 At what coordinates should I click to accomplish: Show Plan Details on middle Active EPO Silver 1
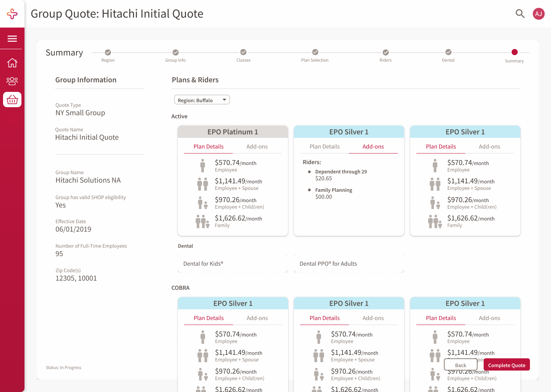coord(324,147)
